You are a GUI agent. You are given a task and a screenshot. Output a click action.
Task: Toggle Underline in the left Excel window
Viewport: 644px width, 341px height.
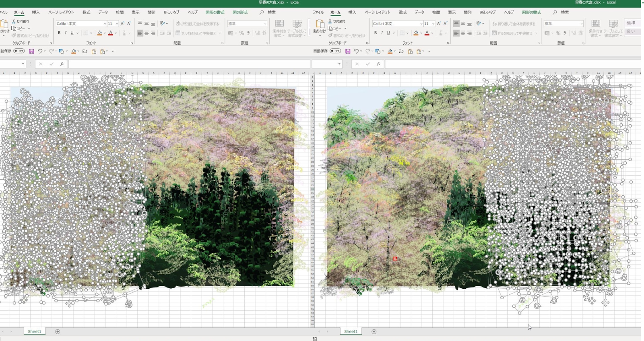tap(72, 33)
